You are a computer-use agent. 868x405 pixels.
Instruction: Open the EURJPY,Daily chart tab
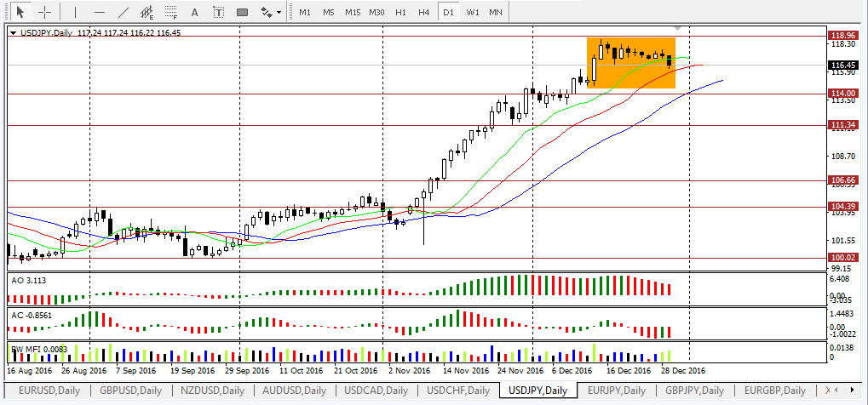[617, 391]
